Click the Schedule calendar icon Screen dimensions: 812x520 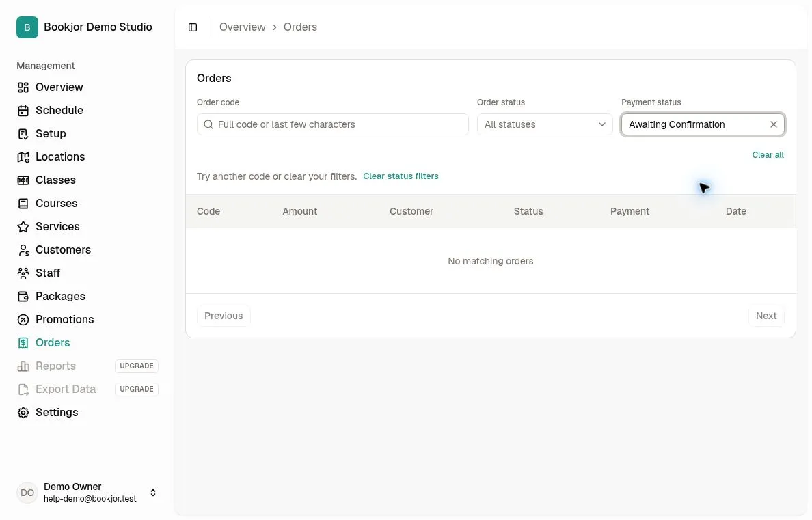coord(23,111)
